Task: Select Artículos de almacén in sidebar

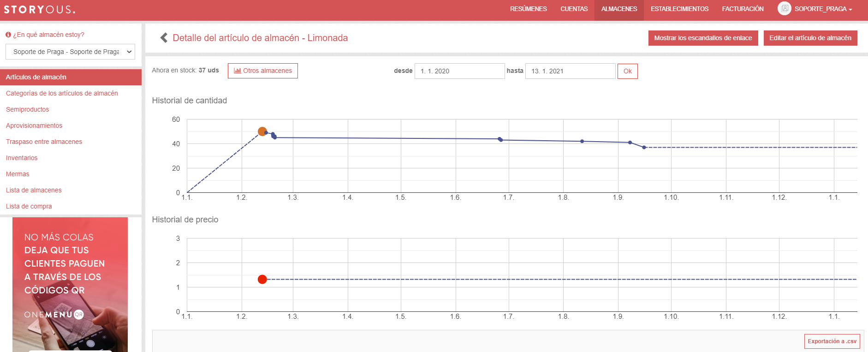Action: pyautogui.click(x=71, y=77)
